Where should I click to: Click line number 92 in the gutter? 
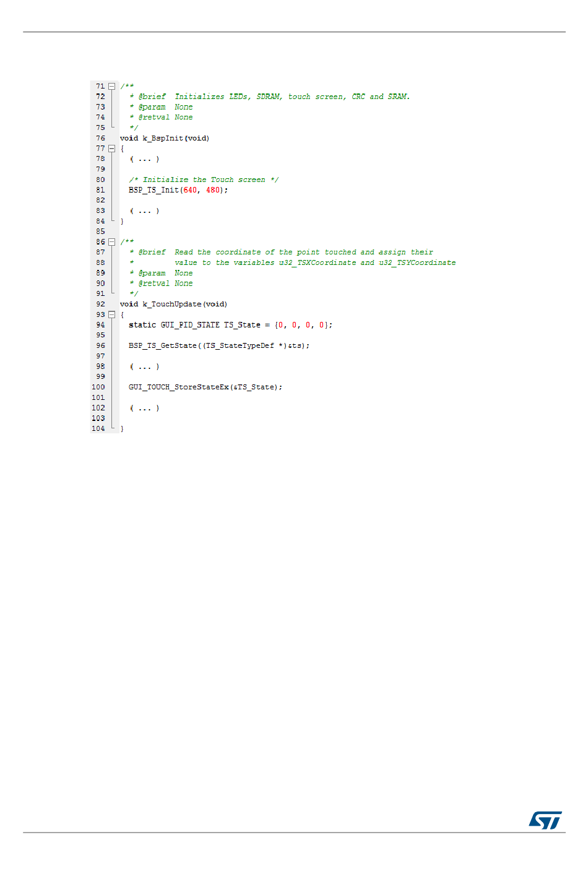click(x=100, y=304)
